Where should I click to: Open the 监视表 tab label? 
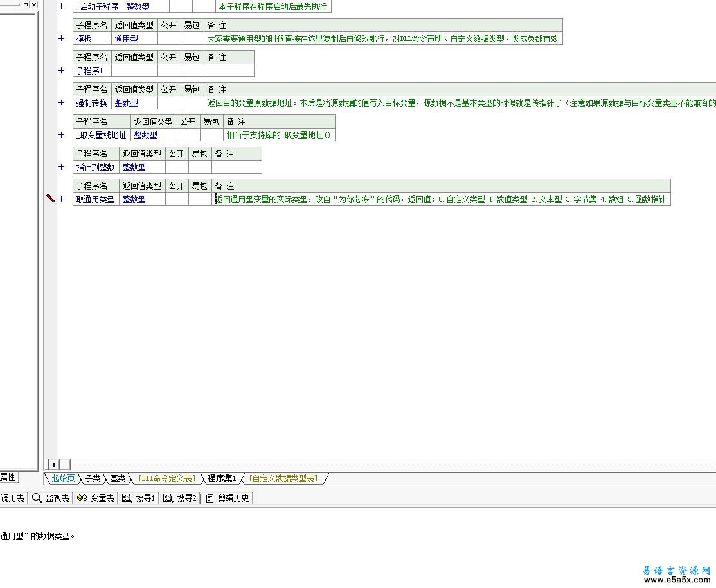57,498
